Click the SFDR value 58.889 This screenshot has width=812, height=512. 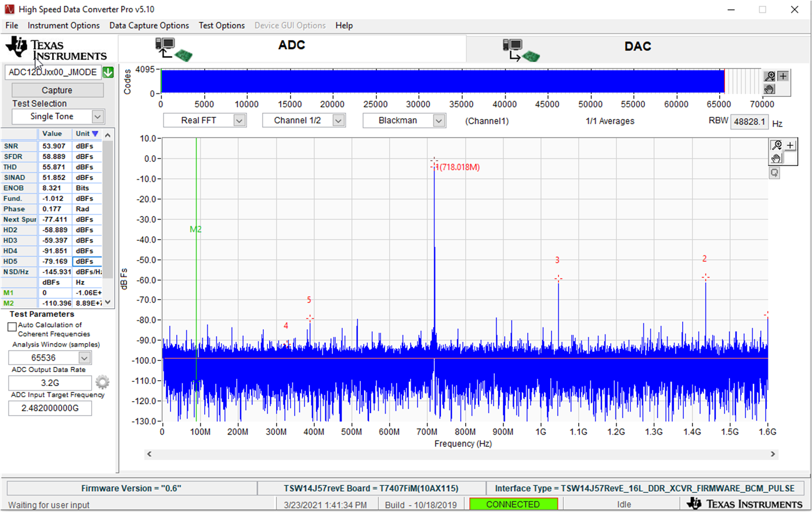pos(55,157)
